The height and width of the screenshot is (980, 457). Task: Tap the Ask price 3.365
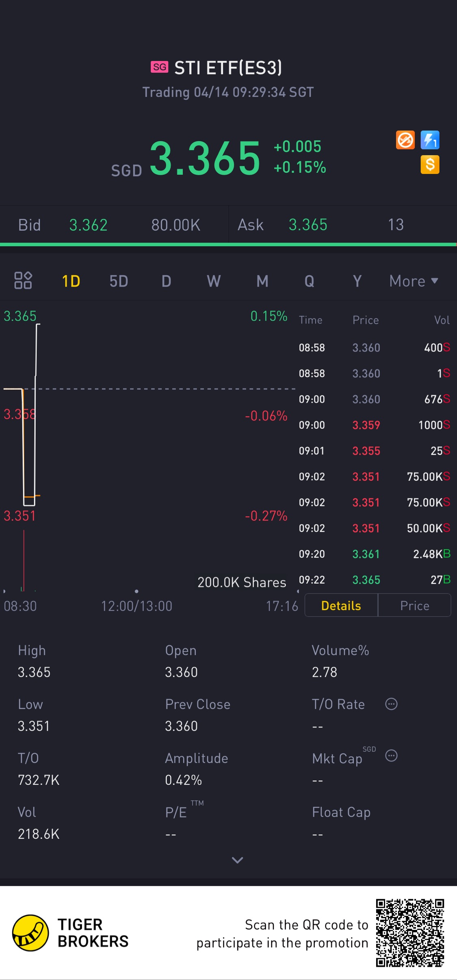(x=308, y=225)
